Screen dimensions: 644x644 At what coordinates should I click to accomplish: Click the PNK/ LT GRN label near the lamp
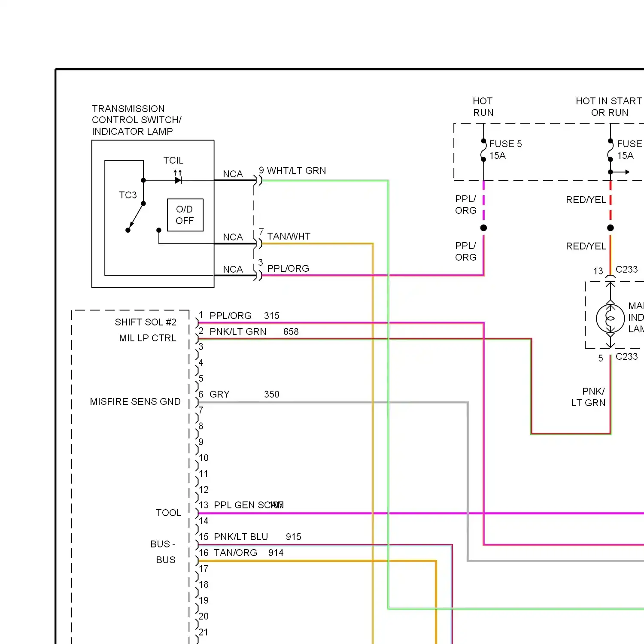(x=588, y=397)
